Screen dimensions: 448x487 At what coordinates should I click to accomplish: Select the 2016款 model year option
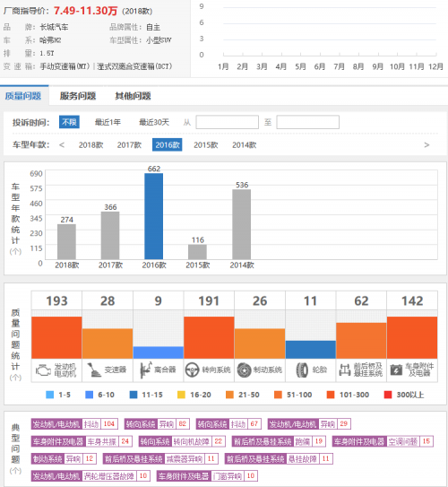(x=168, y=144)
